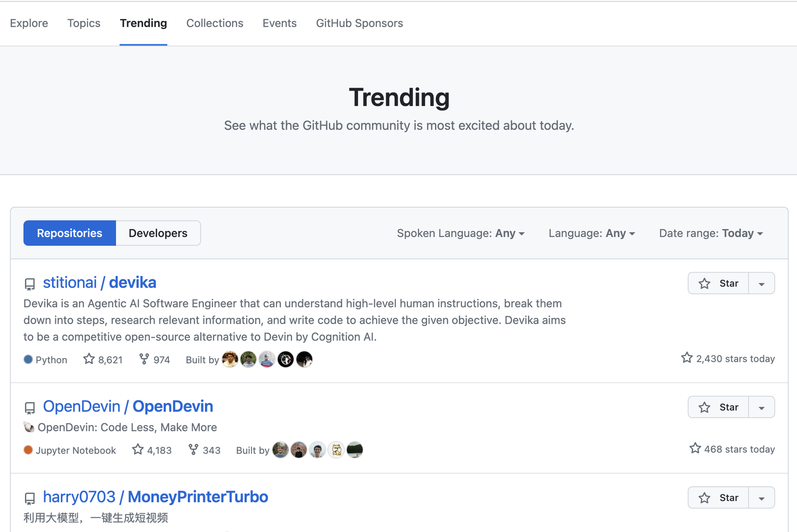Star the OpenDevin repository
797x532 pixels.
(718, 407)
